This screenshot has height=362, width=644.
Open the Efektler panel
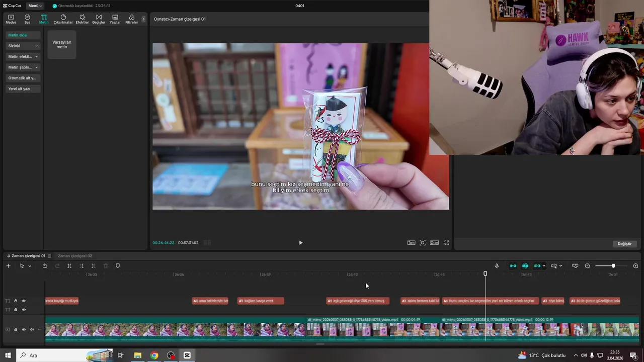tap(82, 19)
